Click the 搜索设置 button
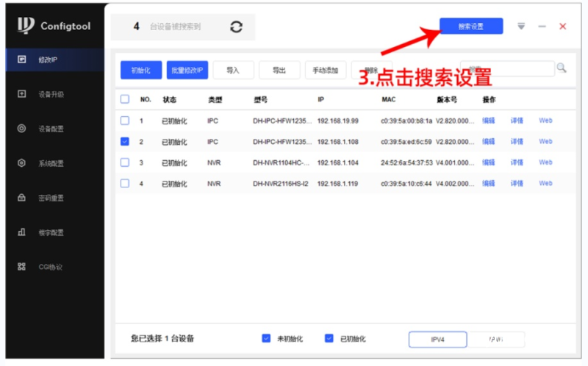This screenshot has width=588, height=366. 471,26
